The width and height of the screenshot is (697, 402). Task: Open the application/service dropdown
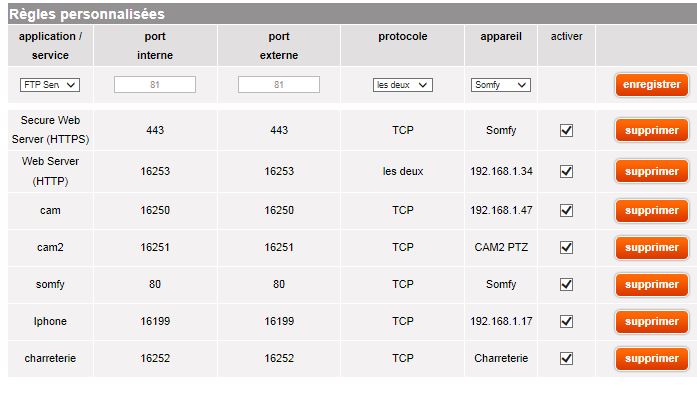[x=49, y=85]
